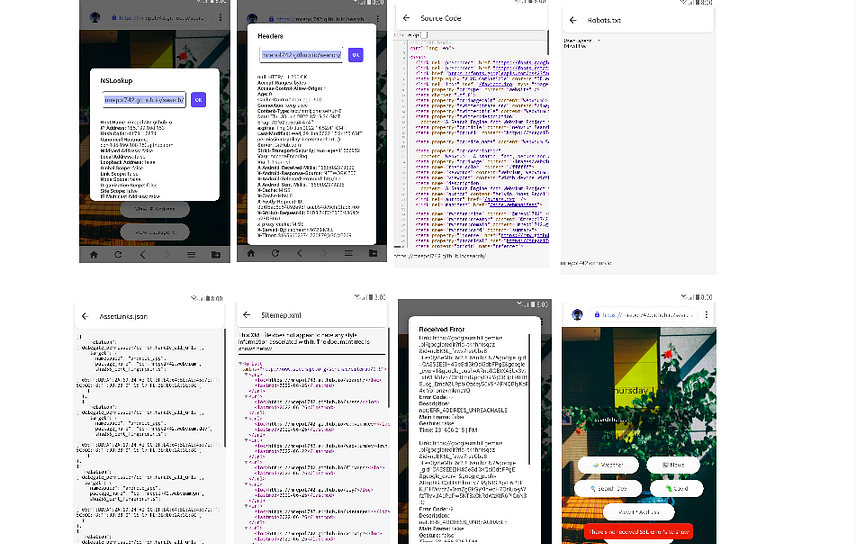This screenshot has width=856, height=544.
Task: Click the 'Robots.txt' screen title
Action: [604, 20]
